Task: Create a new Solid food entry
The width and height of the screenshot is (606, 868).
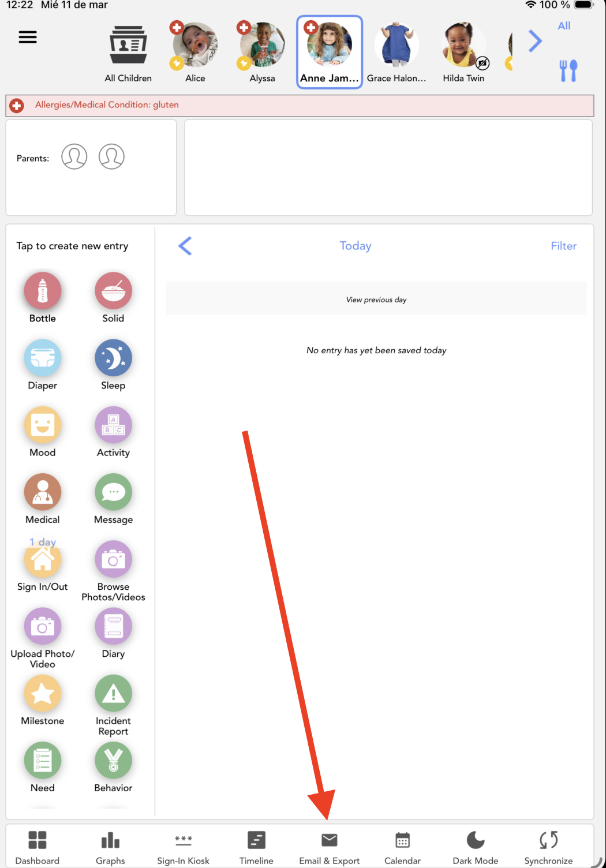Action: (x=114, y=291)
